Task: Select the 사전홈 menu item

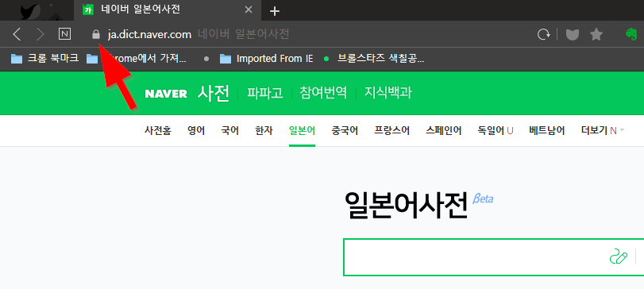Action: pyautogui.click(x=158, y=131)
